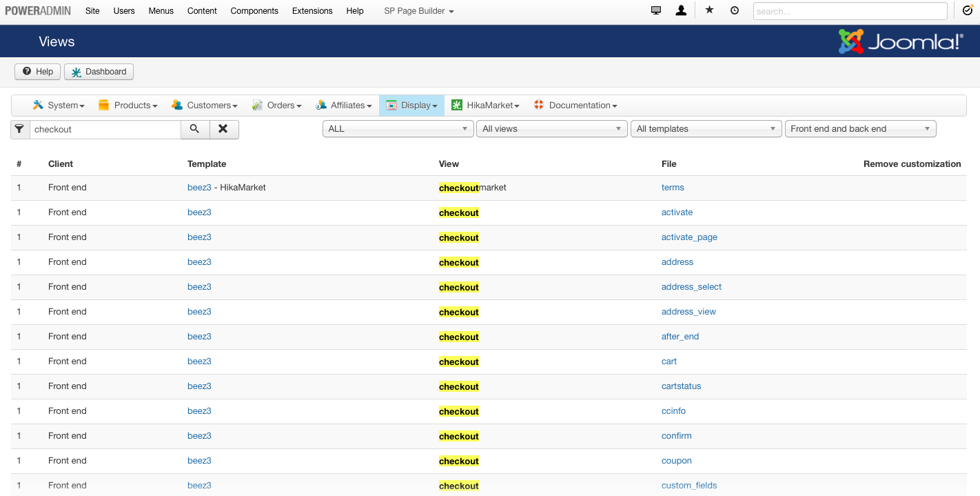Open the monitor preview icon in top bar

656,11
